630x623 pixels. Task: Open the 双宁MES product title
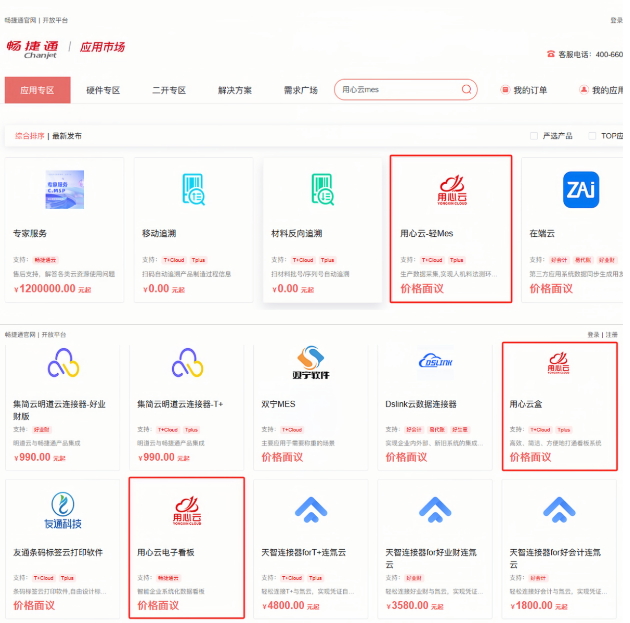tap(278, 404)
